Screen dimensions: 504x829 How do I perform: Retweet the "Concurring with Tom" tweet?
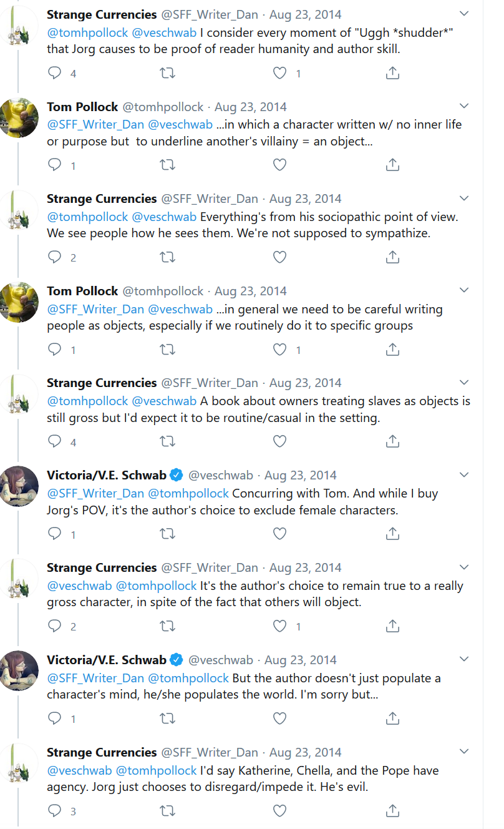click(x=167, y=534)
